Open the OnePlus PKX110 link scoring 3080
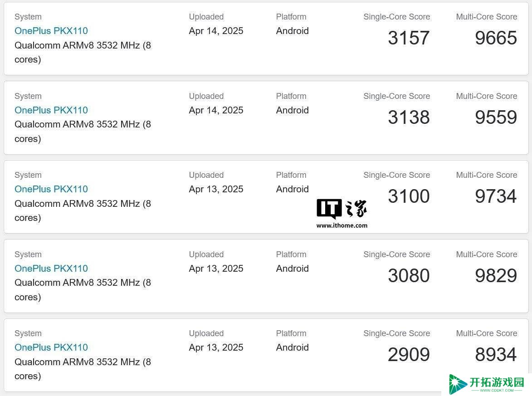532x396 pixels. tap(51, 269)
